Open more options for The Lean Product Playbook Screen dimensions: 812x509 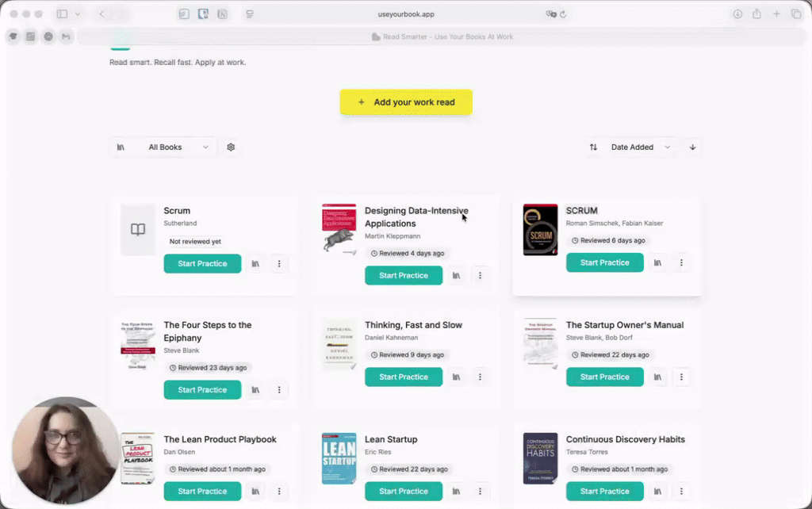pyautogui.click(x=279, y=492)
